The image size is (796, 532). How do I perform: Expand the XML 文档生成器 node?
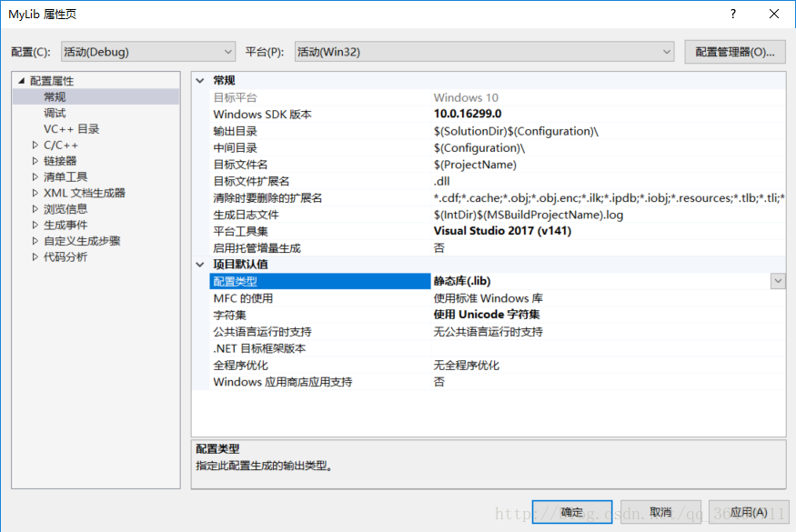pos(35,193)
